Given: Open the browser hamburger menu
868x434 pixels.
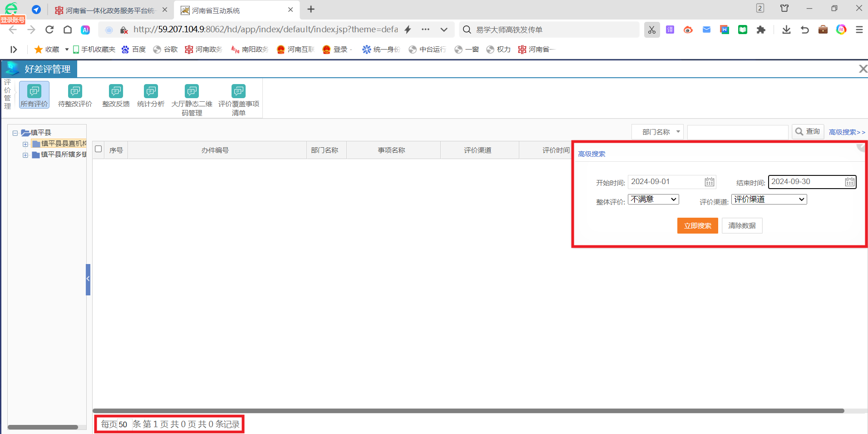Looking at the screenshot, I should pyautogui.click(x=859, y=30).
